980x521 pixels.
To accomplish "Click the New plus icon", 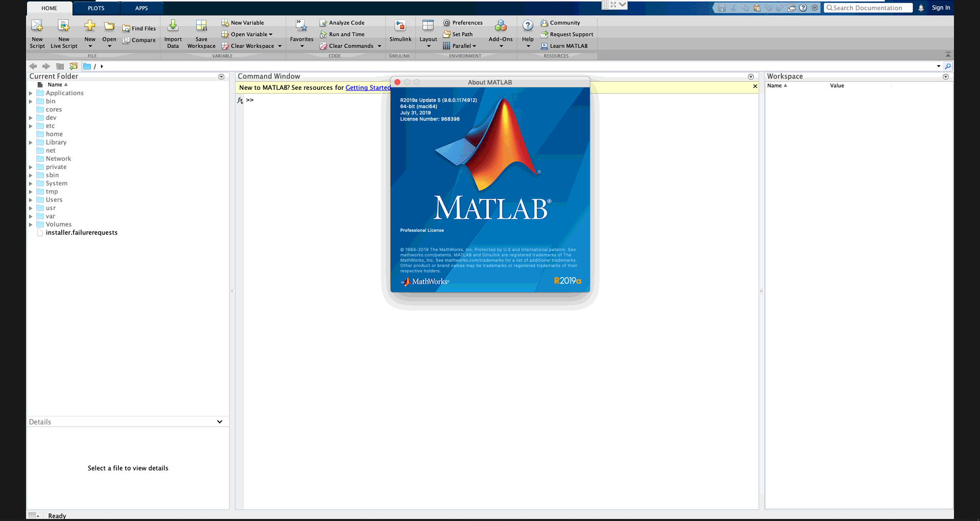I will click(90, 26).
